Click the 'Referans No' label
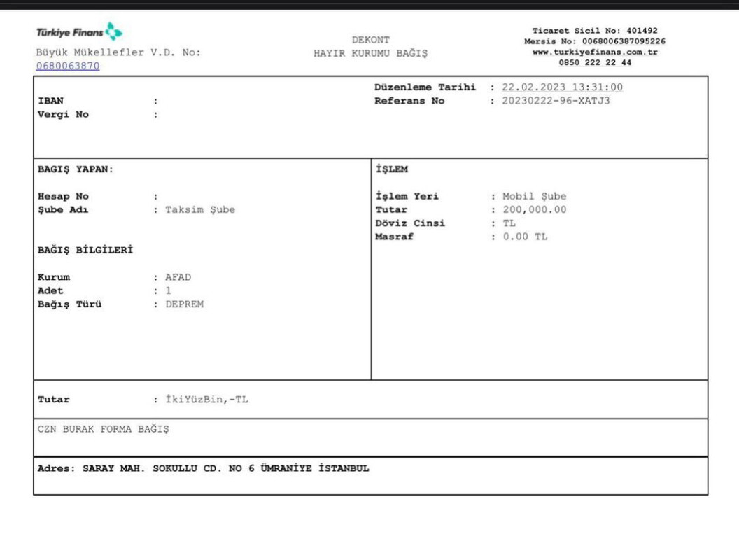This screenshot has height=560, width=739. click(x=409, y=101)
